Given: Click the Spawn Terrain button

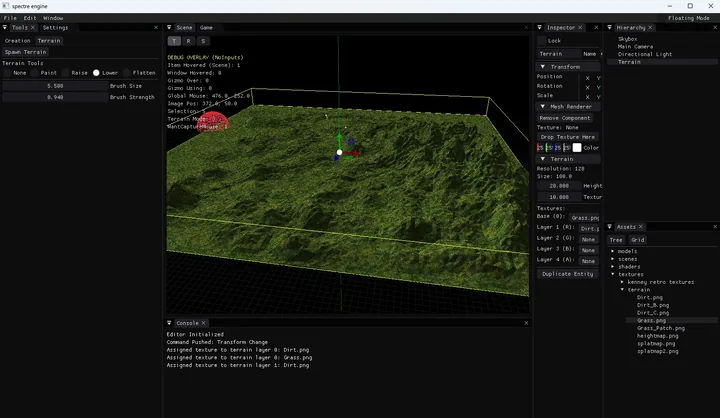Looking at the screenshot, I should [x=25, y=52].
